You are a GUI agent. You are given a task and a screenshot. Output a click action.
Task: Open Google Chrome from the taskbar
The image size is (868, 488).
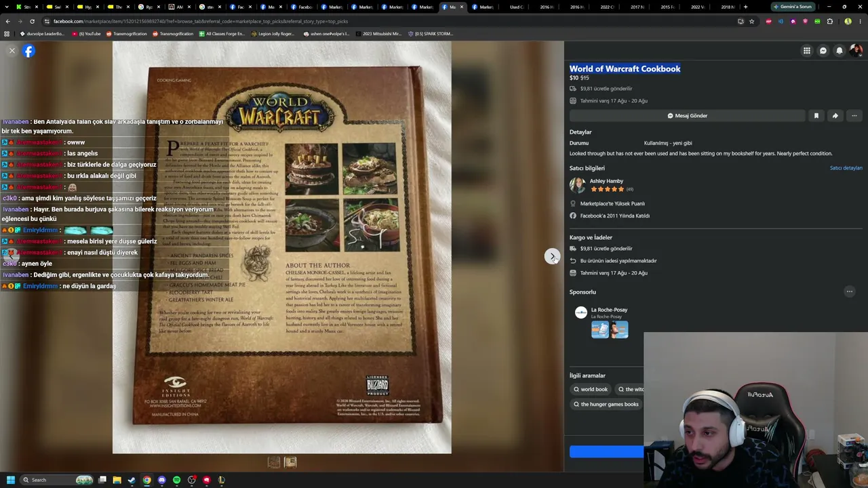[x=146, y=480]
